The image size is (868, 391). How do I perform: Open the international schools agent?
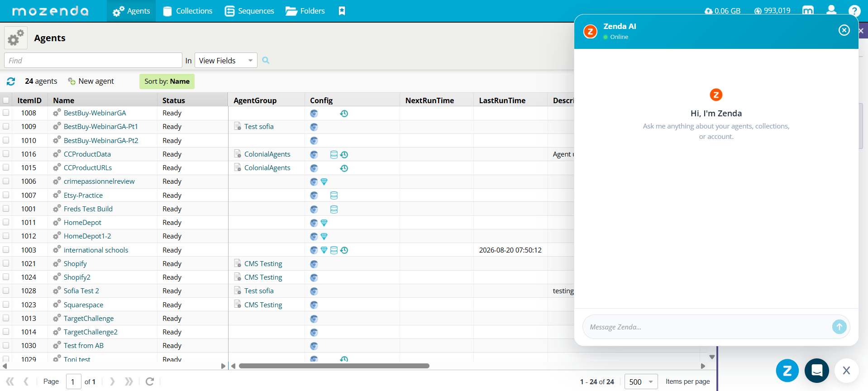[x=96, y=250]
